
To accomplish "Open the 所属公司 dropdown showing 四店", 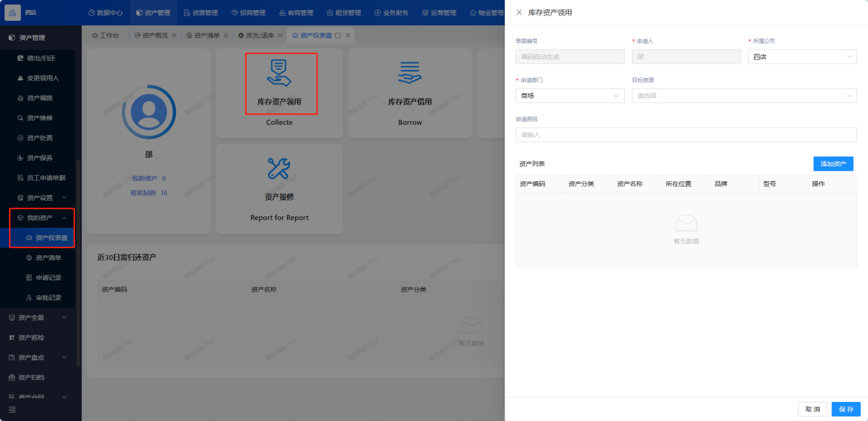I will tap(802, 57).
